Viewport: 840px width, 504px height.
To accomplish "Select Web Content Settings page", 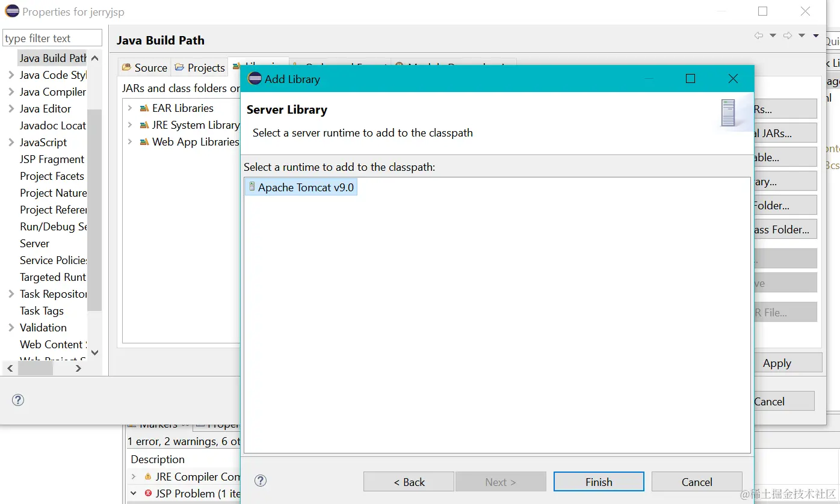I will (x=53, y=345).
